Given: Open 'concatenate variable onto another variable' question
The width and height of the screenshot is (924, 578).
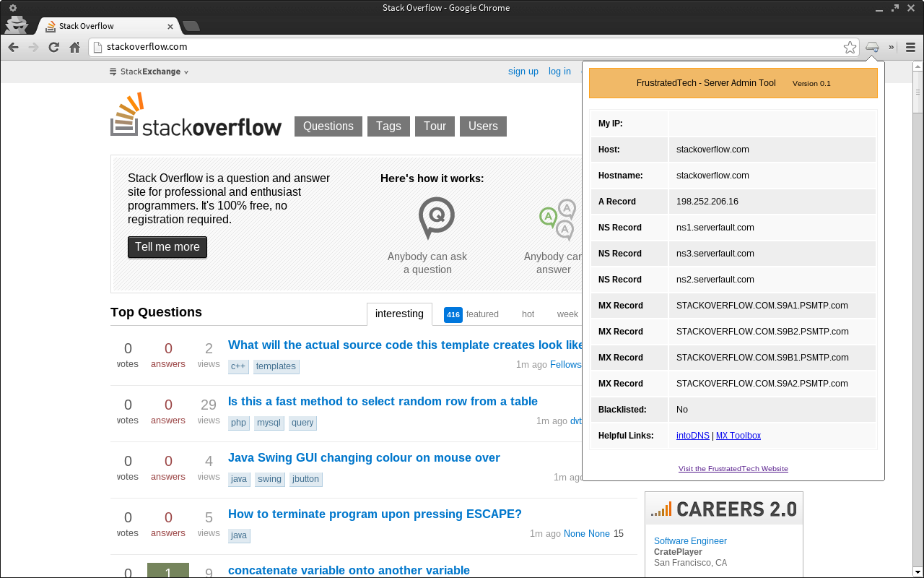Looking at the screenshot, I should click(349, 570).
